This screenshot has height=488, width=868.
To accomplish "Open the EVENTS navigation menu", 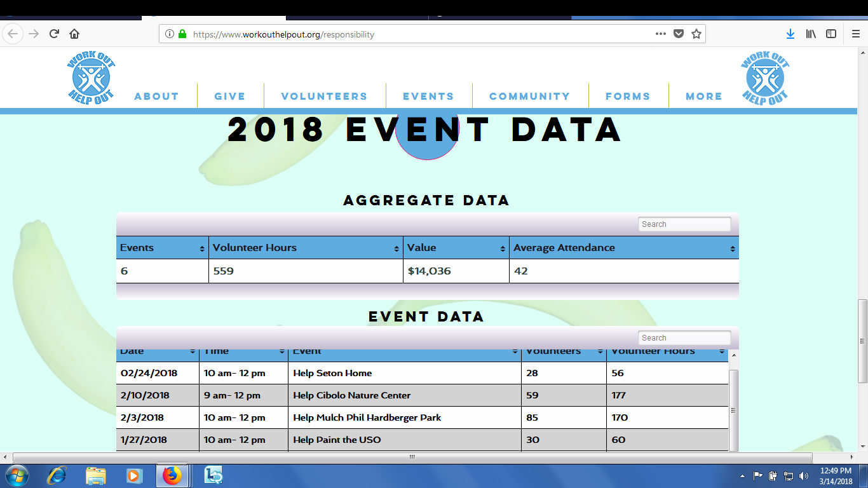I will [428, 97].
